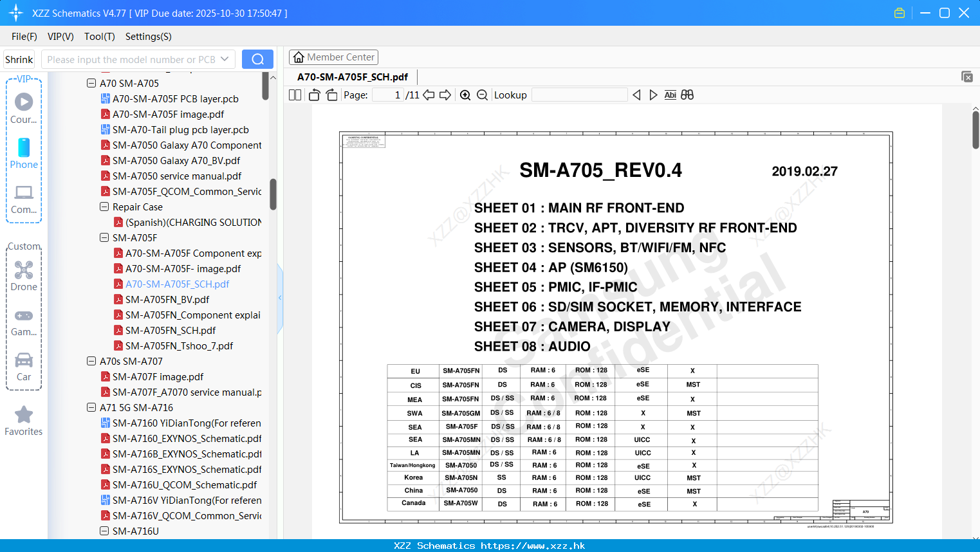
Task: Click the yellow toolbox icon in title bar
Action: [x=900, y=13]
